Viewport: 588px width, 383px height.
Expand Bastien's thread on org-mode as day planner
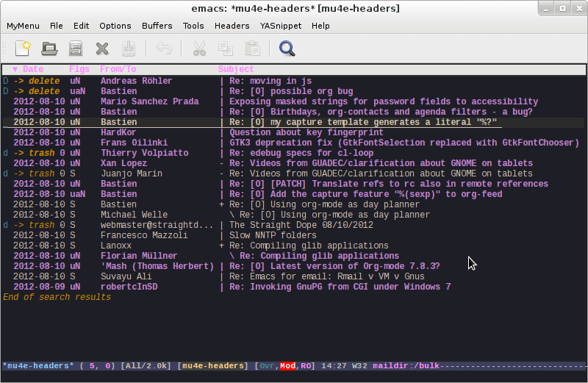pyautogui.click(x=222, y=204)
